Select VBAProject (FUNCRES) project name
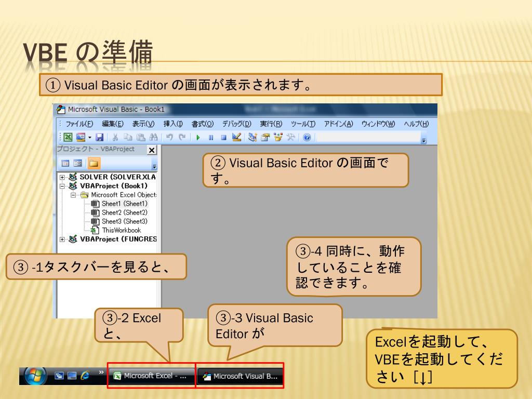The image size is (532, 399). pos(118,239)
